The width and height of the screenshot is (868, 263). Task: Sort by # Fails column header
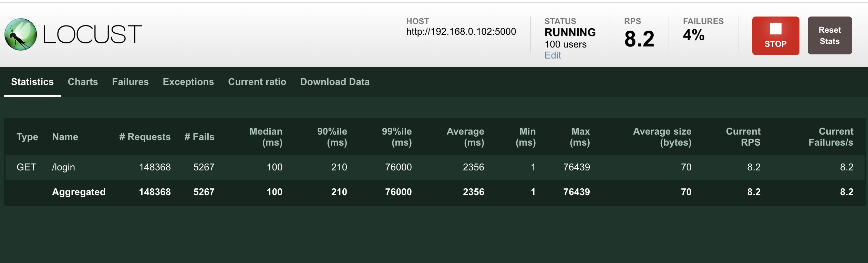point(199,137)
